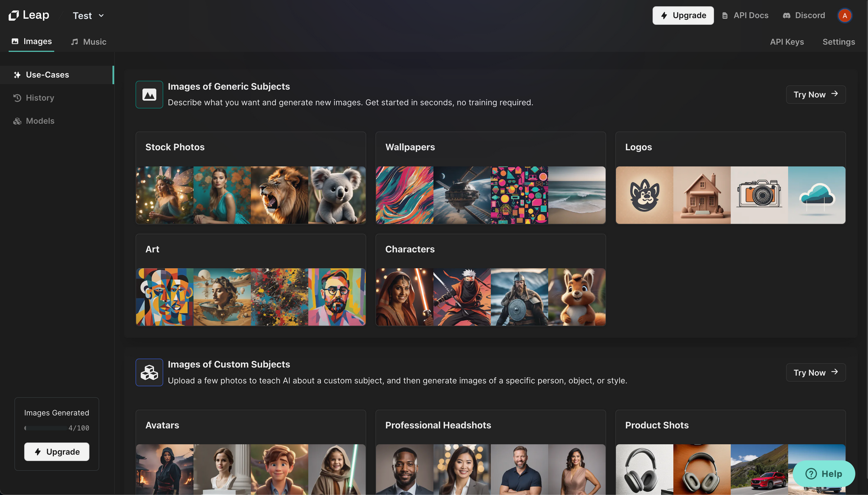This screenshot has height=495, width=868.
Task: Open the API Keys page
Action: 787,42
